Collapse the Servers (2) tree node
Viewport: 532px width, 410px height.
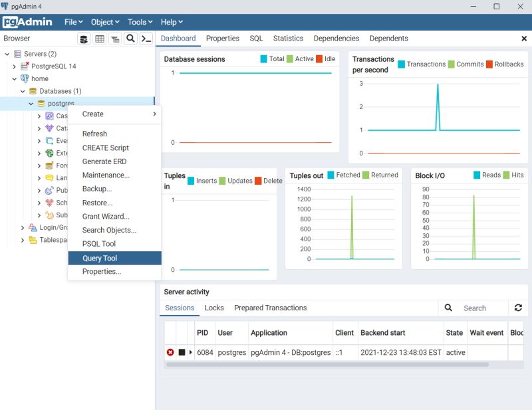point(7,54)
